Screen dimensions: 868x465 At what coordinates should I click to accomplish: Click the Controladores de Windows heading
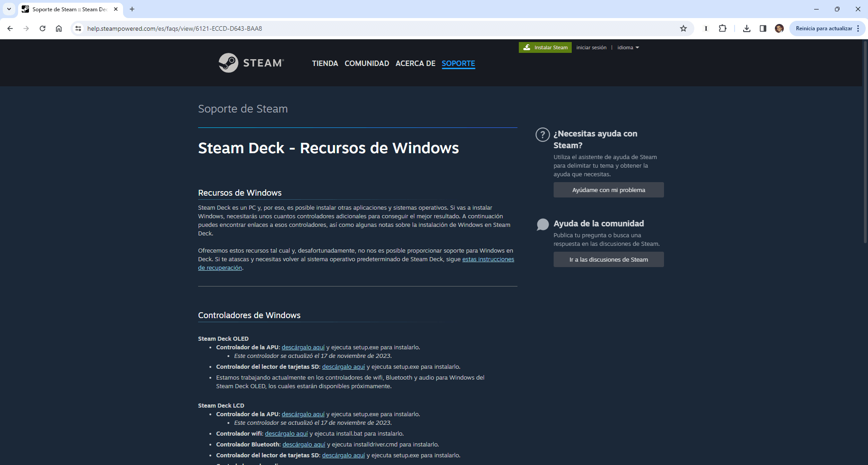(249, 315)
